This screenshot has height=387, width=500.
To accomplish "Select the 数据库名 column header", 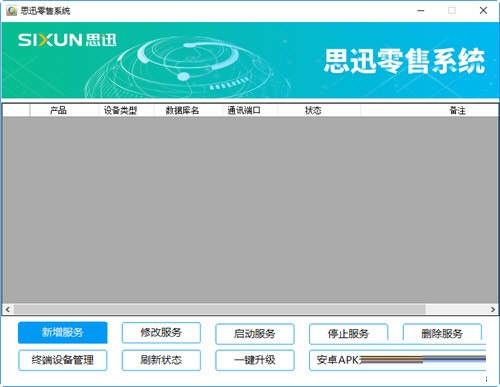I will click(188, 110).
